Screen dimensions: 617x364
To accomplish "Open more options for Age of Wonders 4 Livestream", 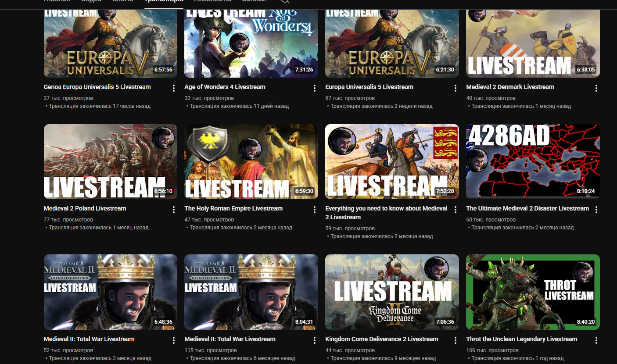I will [x=314, y=88].
